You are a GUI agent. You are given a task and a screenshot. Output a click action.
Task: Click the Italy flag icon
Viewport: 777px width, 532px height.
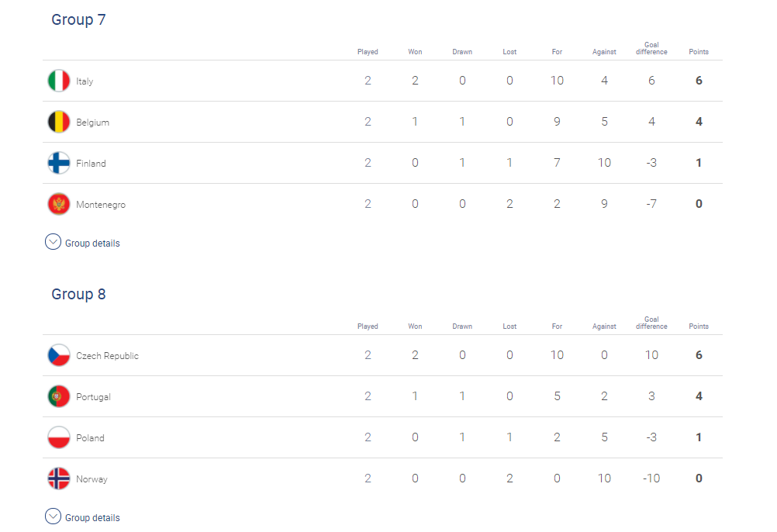click(x=58, y=81)
